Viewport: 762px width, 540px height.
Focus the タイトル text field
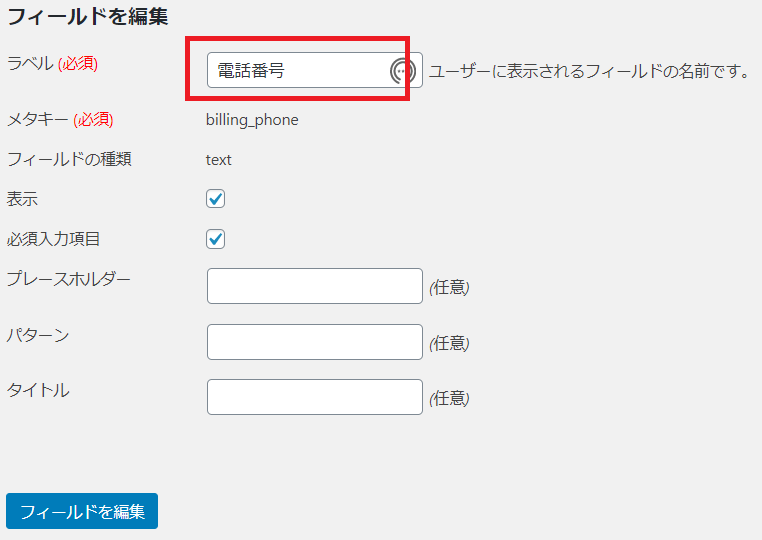coord(314,397)
